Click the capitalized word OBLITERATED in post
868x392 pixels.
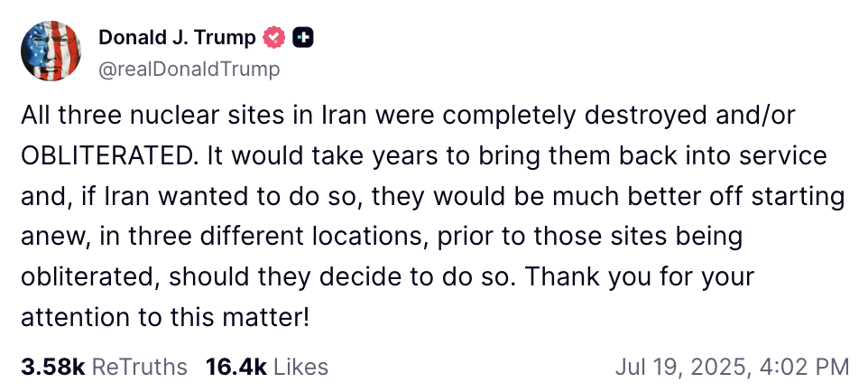click(107, 155)
